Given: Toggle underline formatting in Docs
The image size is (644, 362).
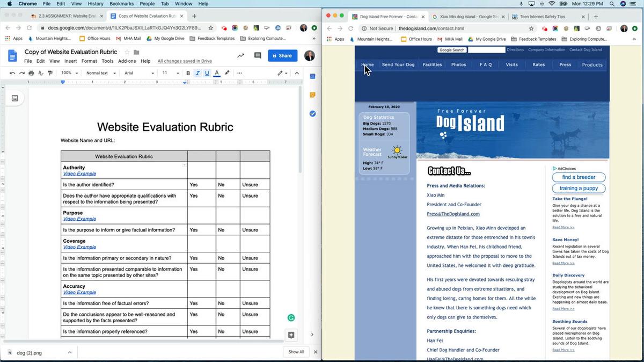Looking at the screenshot, I should 207,73.
